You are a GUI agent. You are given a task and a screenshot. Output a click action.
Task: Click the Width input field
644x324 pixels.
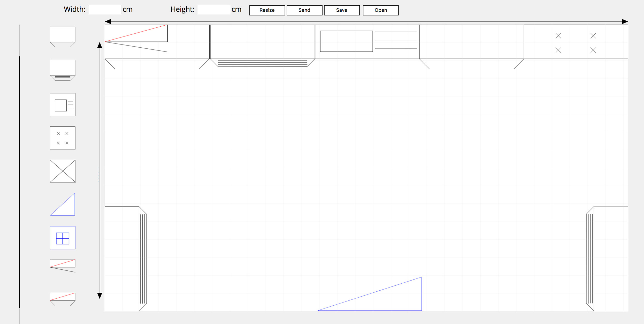pos(105,10)
